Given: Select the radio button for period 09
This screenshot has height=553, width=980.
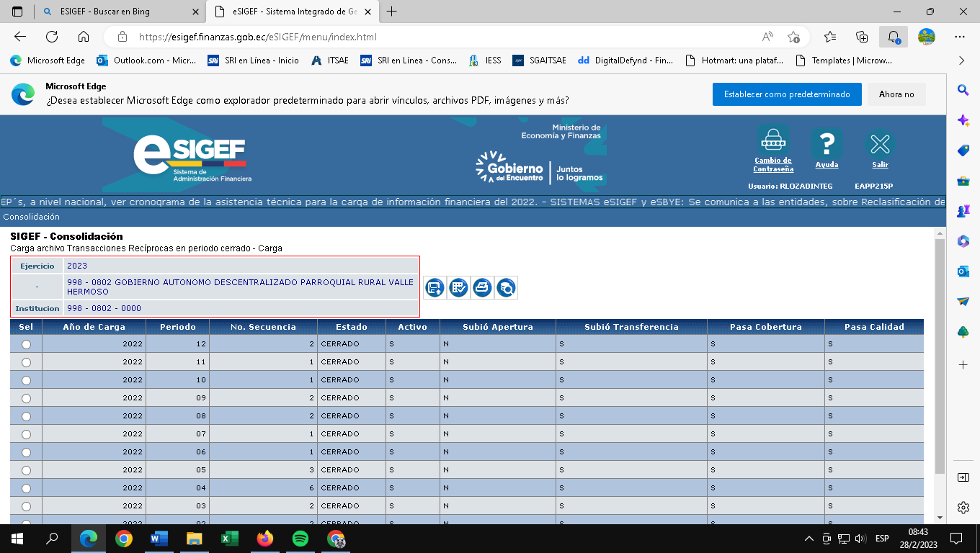Looking at the screenshot, I should pyautogui.click(x=27, y=398).
